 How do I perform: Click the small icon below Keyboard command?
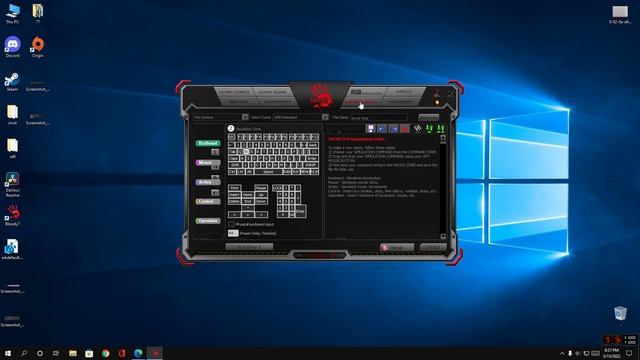coord(215,152)
